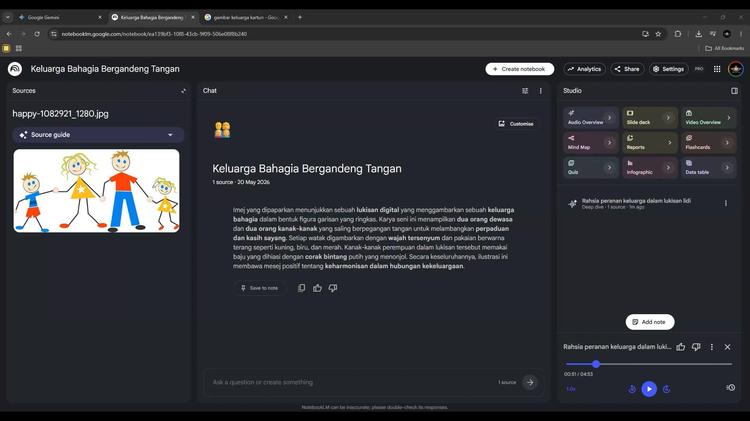This screenshot has height=421, width=750.
Task: Open All Bookmarks folder
Action: [x=725, y=48]
